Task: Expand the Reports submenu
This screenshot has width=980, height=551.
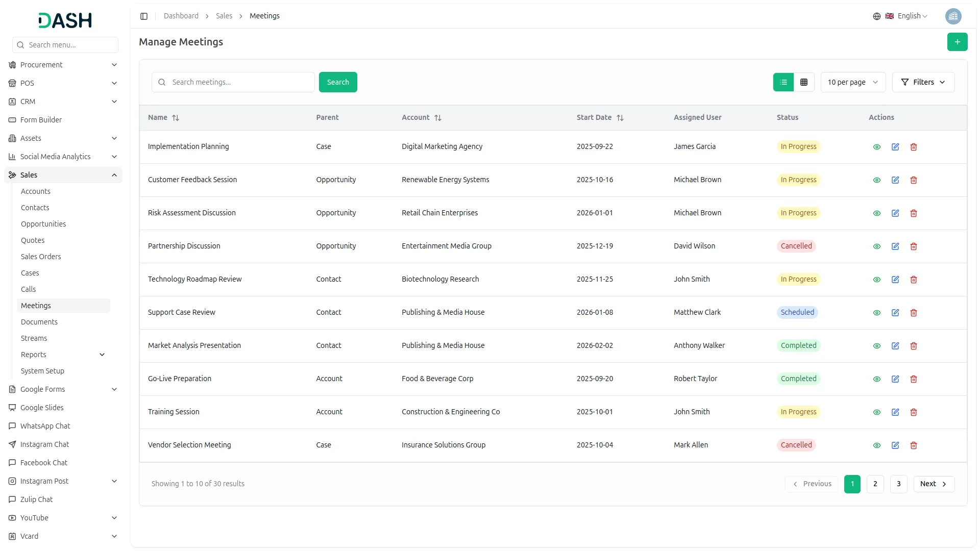Action: [102, 355]
